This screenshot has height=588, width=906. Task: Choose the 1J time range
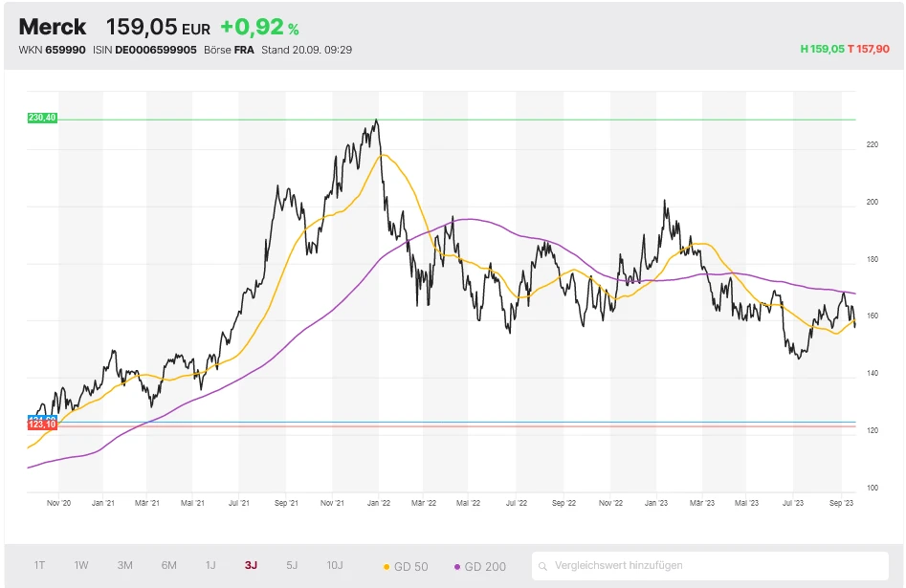click(210, 565)
